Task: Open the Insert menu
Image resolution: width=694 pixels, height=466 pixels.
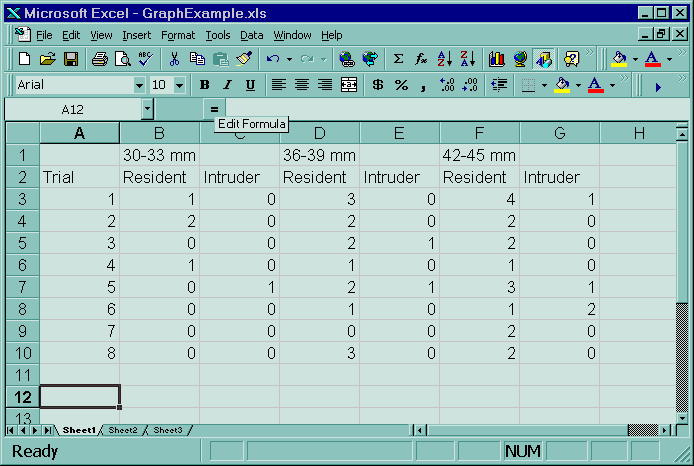Action: [x=136, y=35]
